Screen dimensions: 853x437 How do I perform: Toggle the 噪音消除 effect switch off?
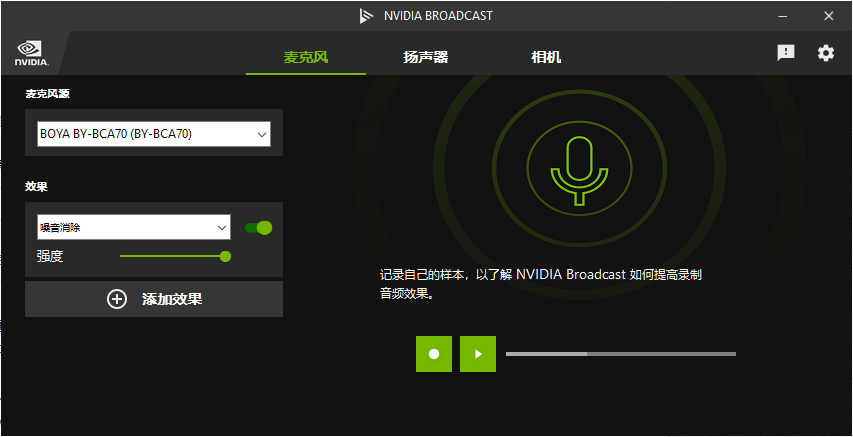point(258,228)
